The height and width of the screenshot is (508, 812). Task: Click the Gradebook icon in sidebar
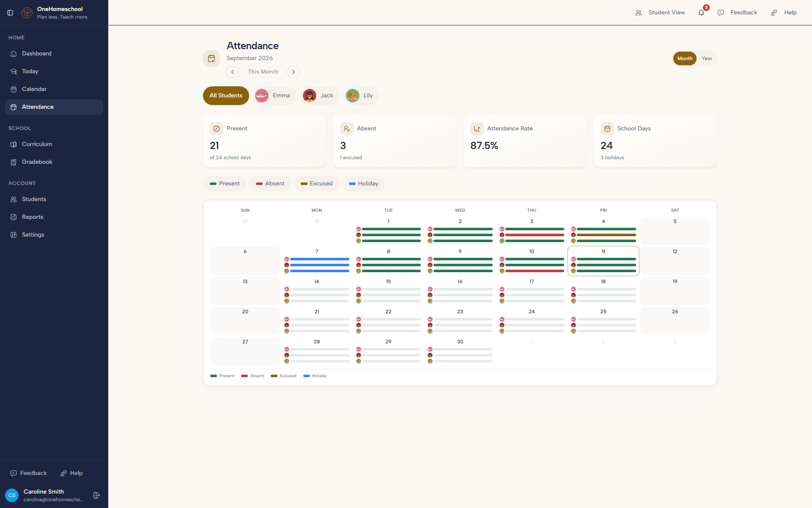coord(14,162)
